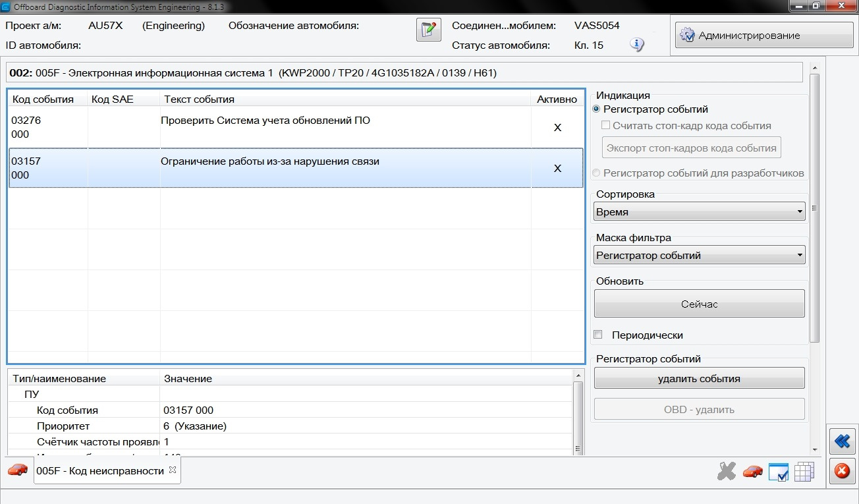
Task: Click the checklist window icon at bottom
Action: tap(779, 472)
